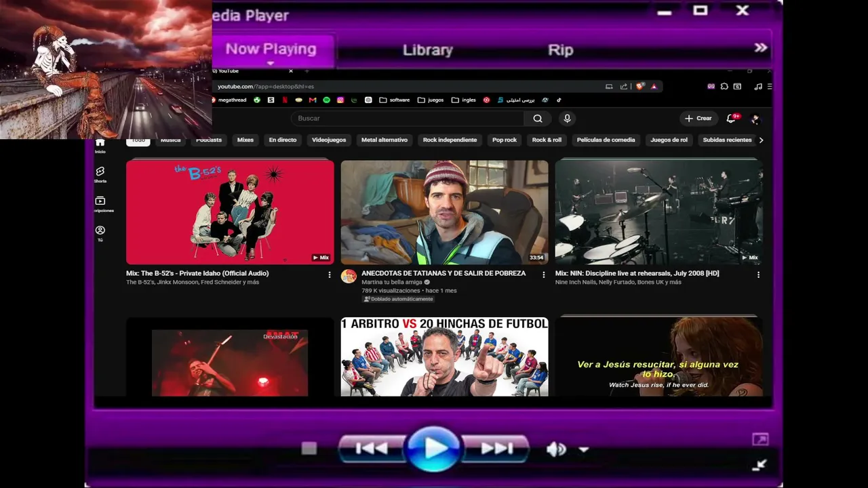Click title Mix: The B-52's - Private Idaho
The width and height of the screenshot is (868, 488).
coord(197,273)
